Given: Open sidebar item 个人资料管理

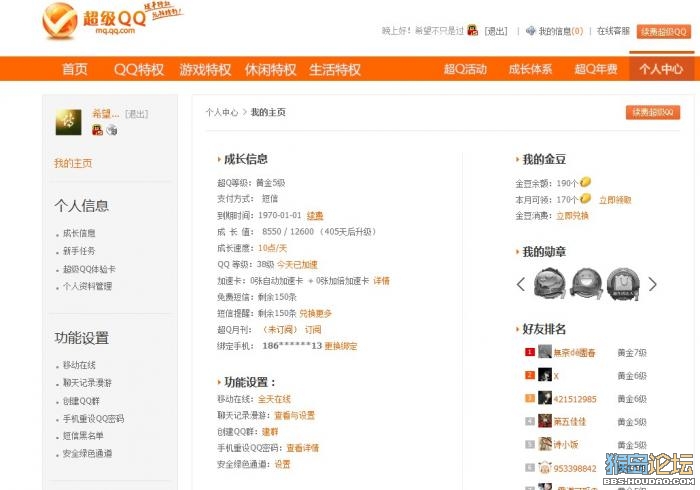Looking at the screenshot, I should point(88,286).
